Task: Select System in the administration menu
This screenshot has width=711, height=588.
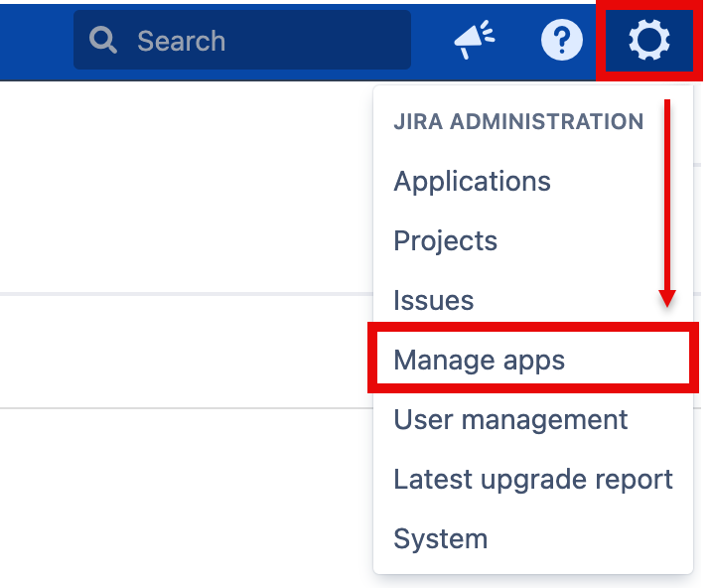Action: point(440,539)
